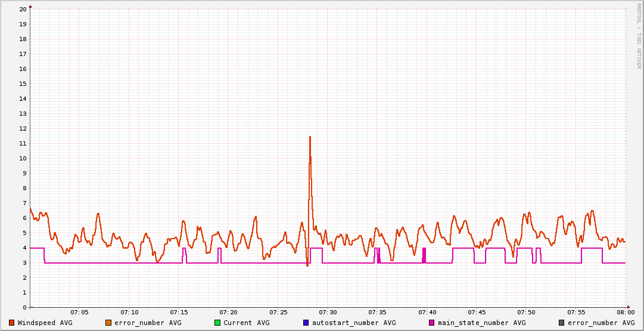Click the 07:55 time axis label
The width and height of the screenshot is (644, 331).
[x=576, y=313]
